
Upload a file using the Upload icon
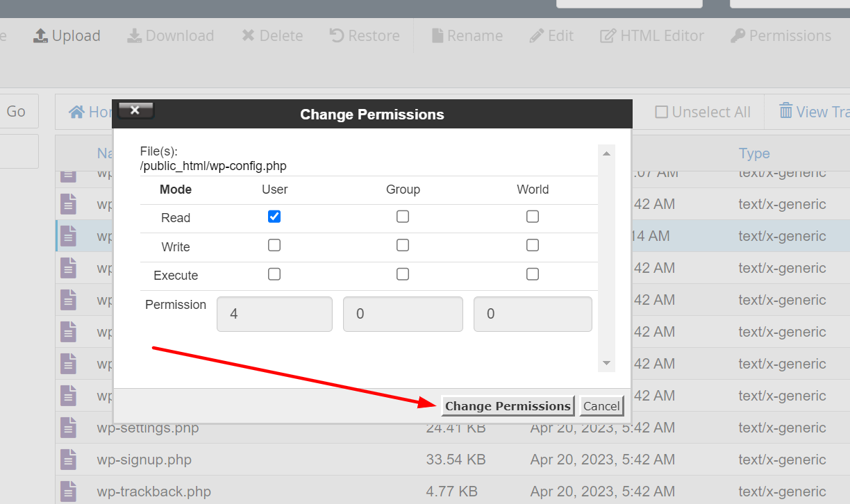click(x=67, y=35)
